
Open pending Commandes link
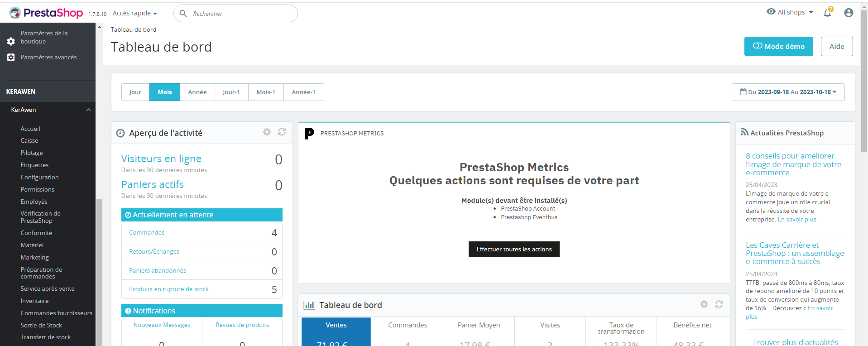[147, 232]
